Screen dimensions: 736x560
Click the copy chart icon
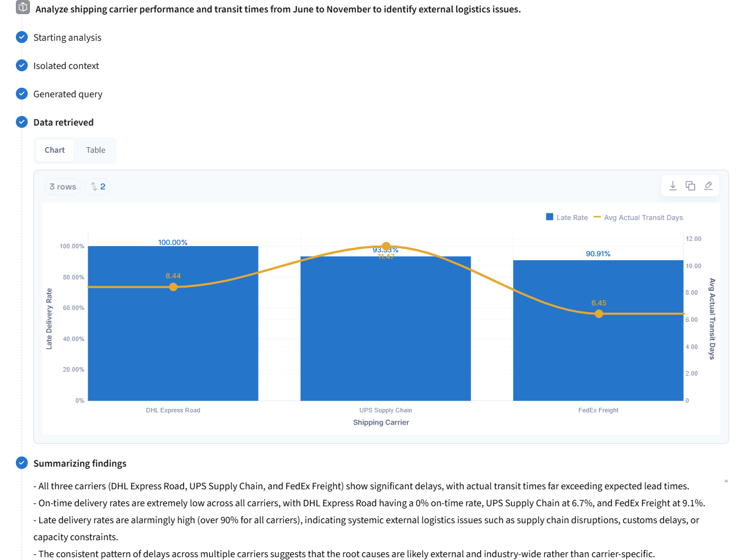pos(690,186)
